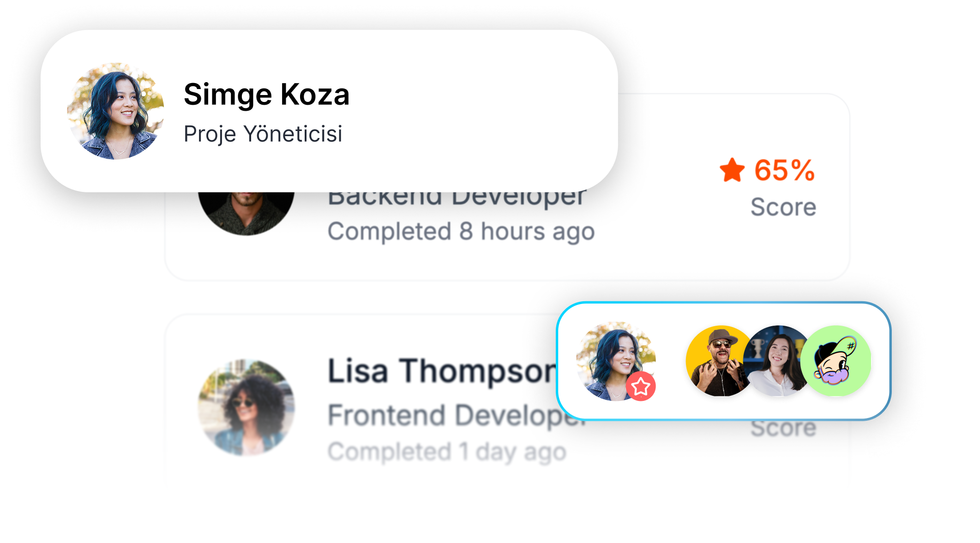
Task: Click the Score label on Lisa's card
Action: [x=783, y=429]
